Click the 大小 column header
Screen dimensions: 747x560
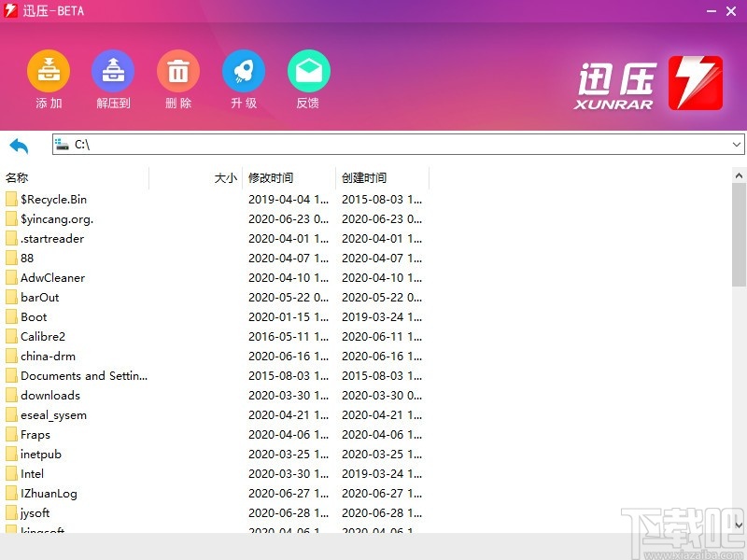point(225,177)
